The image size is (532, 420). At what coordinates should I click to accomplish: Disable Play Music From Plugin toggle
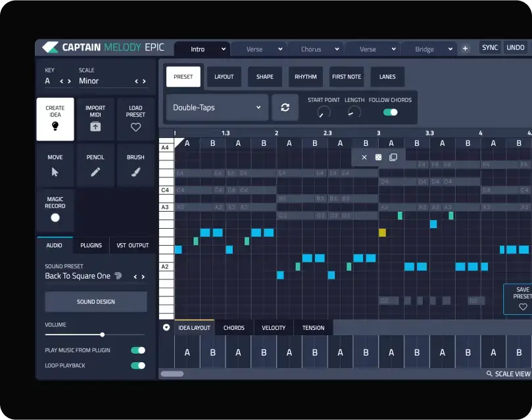click(x=137, y=350)
